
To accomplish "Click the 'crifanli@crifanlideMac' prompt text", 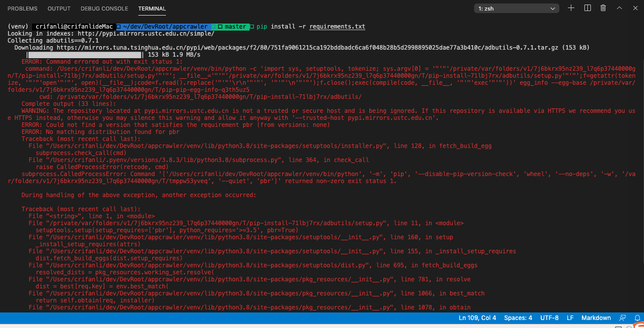I will coord(74,27).
